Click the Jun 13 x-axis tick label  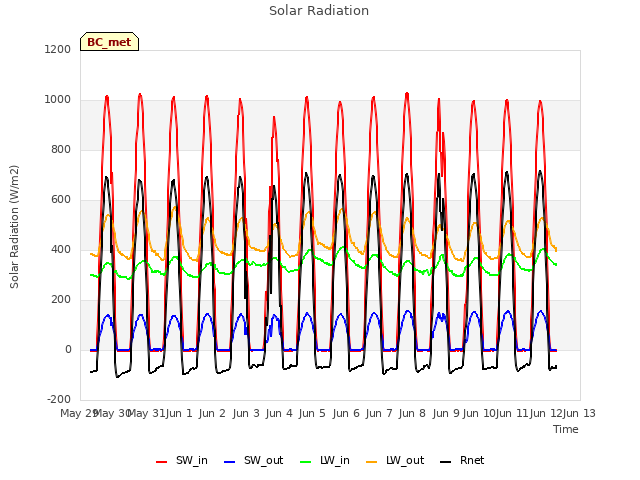pos(580,413)
